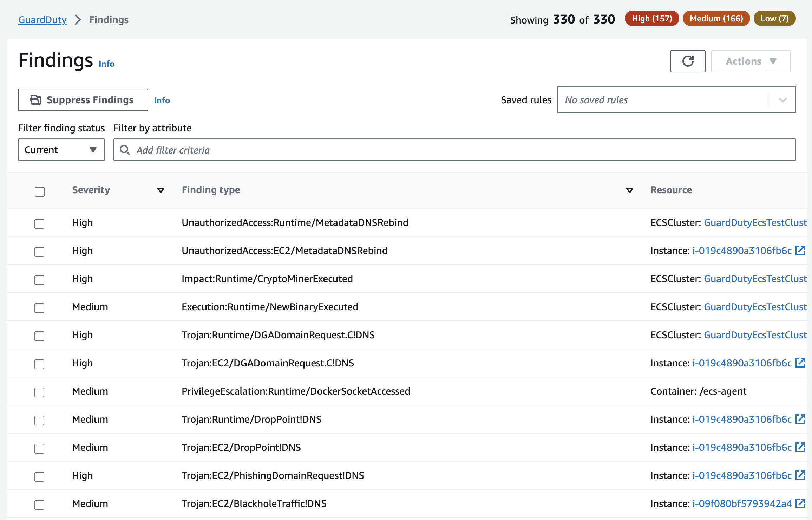
Task: Filter by the High (157) severity badge
Action: 651,19
